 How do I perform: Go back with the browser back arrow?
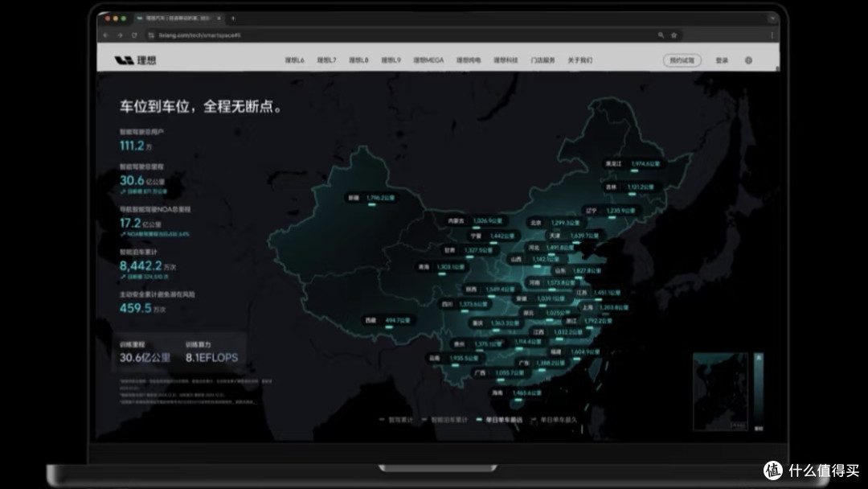(x=106, y=35)
